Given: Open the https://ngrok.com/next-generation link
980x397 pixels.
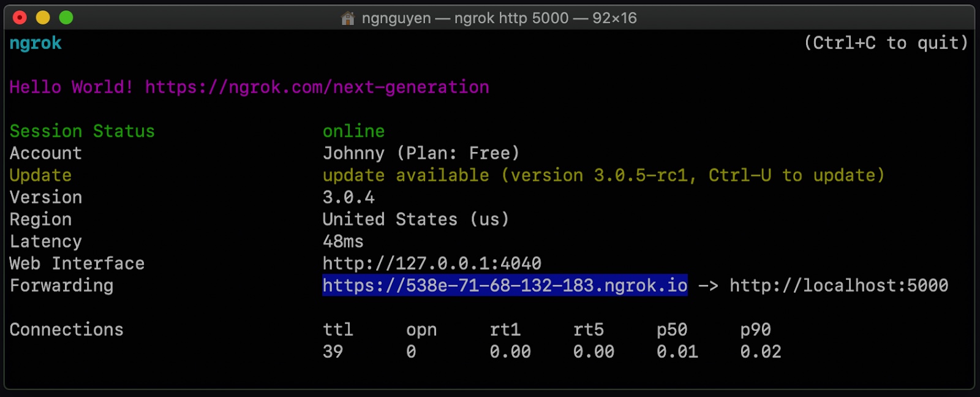Looking at the screenshot, I should click(x=317, y=87).
